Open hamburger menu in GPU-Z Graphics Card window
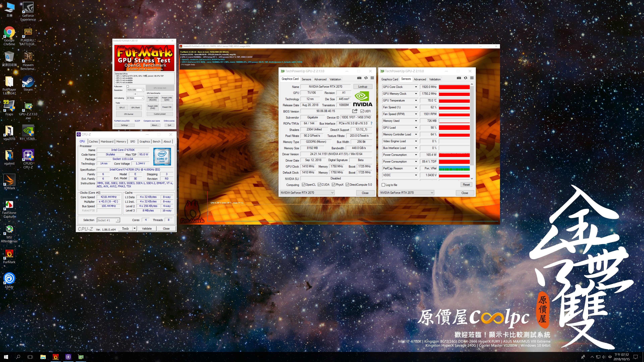Viewport: 644px width, 362px height. coord(372,78)
